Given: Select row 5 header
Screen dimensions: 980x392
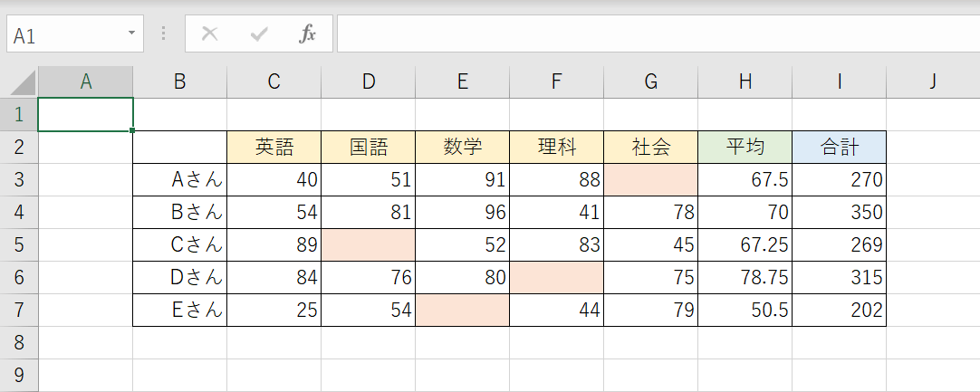Looking at the screenshot, I should pyautogui.click(x=19, y=245).
